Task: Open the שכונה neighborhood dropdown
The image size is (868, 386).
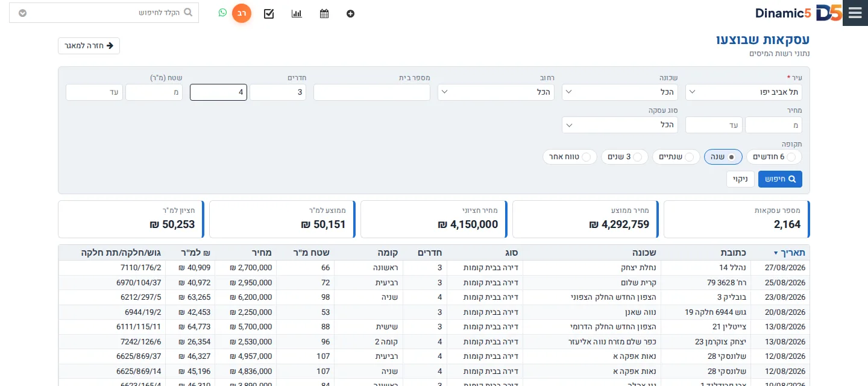Action: pos(620,92)
